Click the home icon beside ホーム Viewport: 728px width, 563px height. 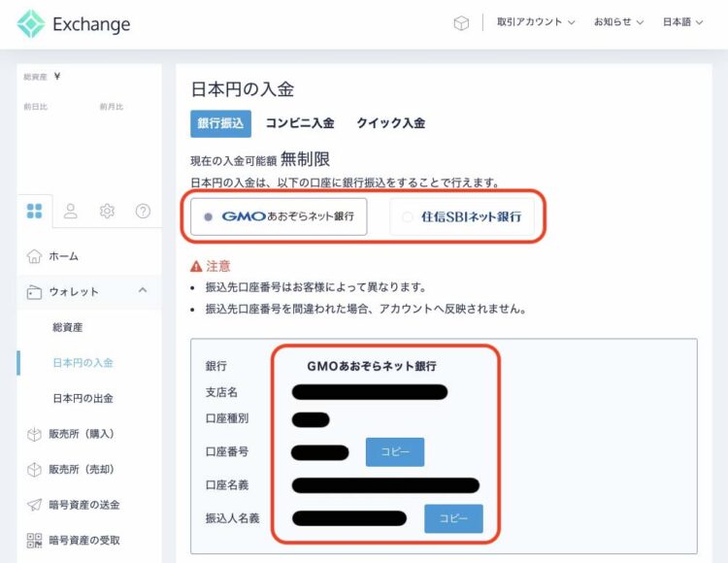(x=34, y=256)
